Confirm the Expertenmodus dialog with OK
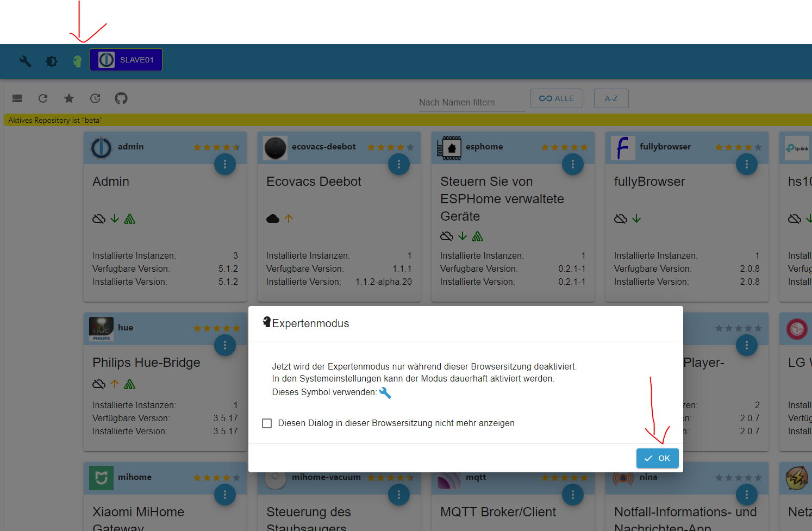Screen dimensions: 812x531 [658, 458]
